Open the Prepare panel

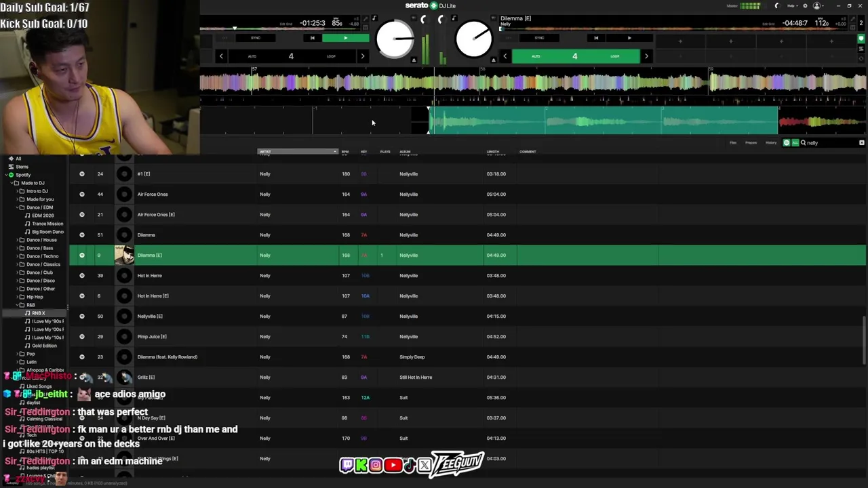pos(751,143)
